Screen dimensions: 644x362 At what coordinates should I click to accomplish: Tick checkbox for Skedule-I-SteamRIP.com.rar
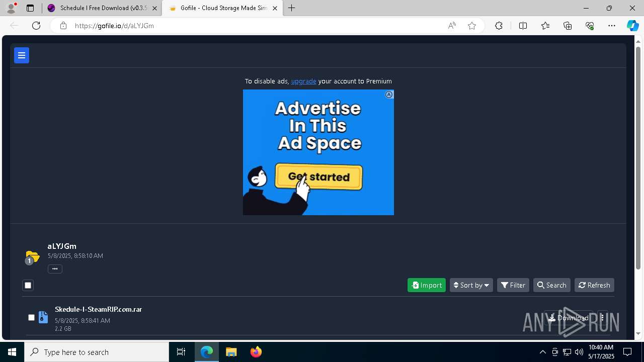pyautogui.click(x=31, y=318)
